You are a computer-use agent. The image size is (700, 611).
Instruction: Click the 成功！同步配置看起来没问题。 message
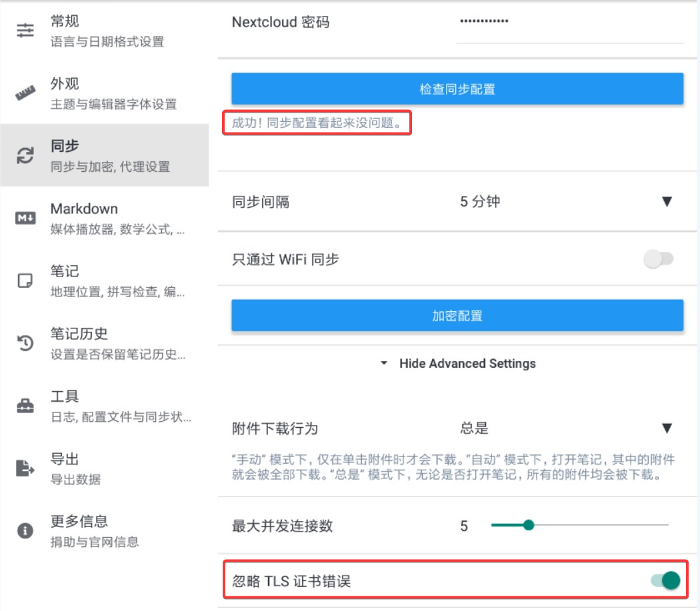click(x=317, y=123)
